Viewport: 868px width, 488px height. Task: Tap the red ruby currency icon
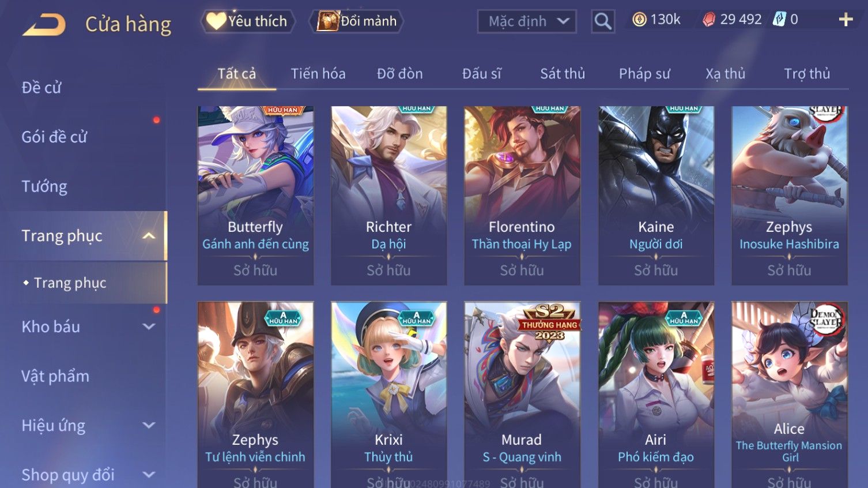tap(709, 20)
